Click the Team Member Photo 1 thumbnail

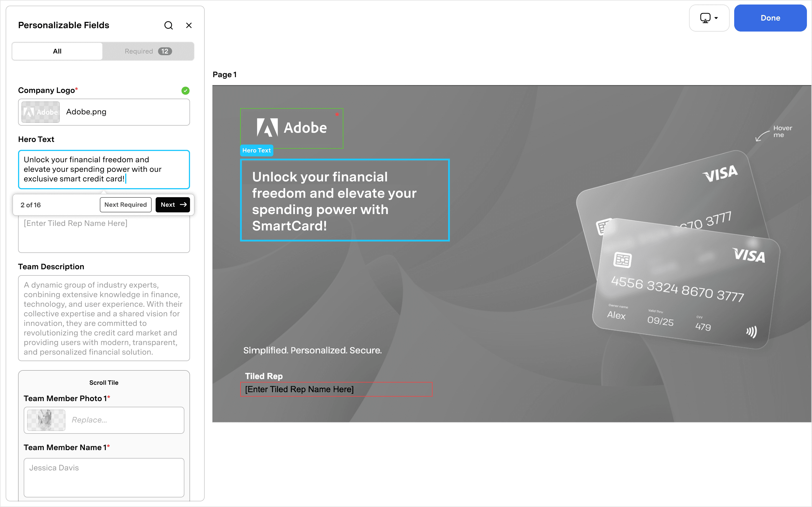(46, 420)
